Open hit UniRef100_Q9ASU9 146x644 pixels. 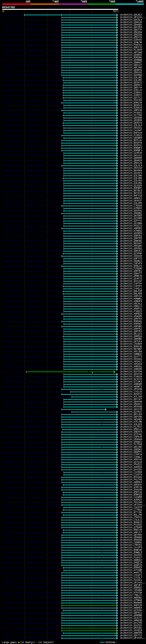click(131, 22)
